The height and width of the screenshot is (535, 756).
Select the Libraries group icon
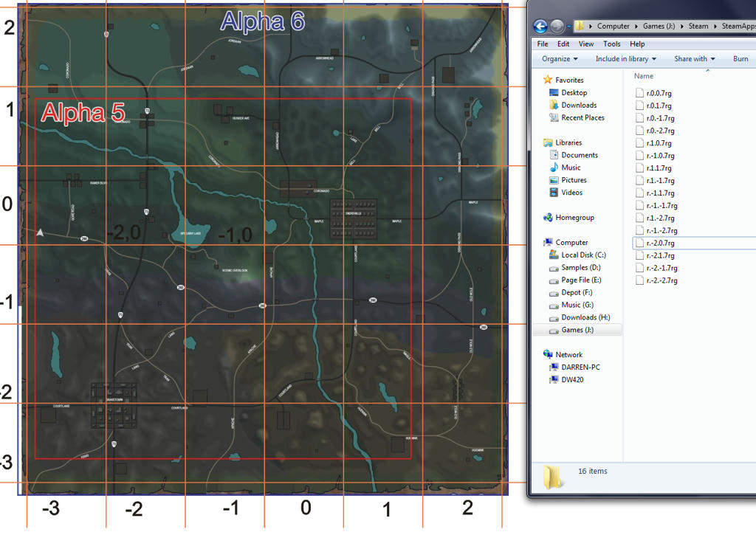(x=548, y=142)
